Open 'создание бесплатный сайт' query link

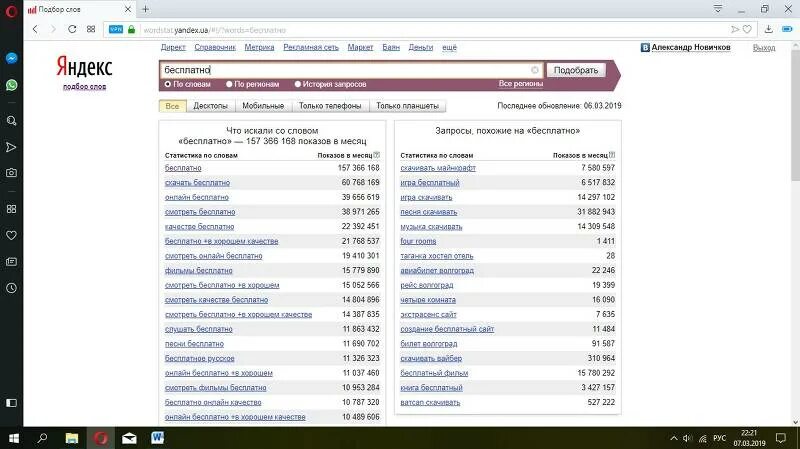[447, 329]
